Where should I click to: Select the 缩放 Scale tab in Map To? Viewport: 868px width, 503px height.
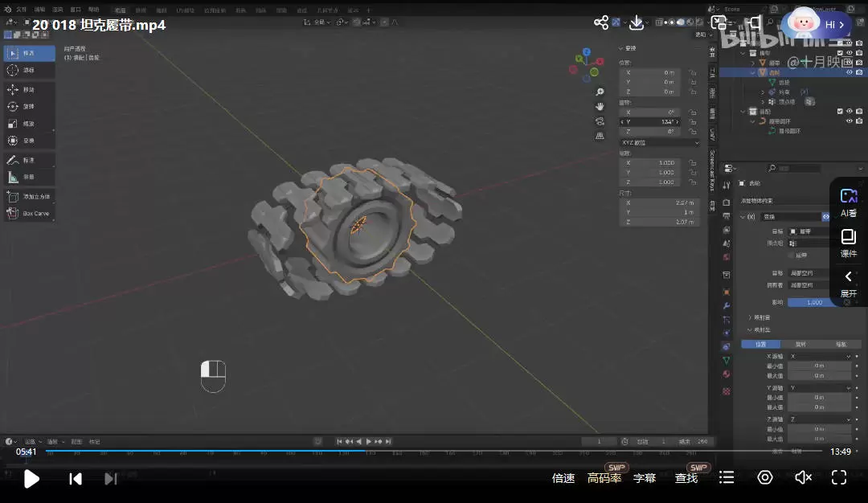pyautogui.click(x=841, y=344)
